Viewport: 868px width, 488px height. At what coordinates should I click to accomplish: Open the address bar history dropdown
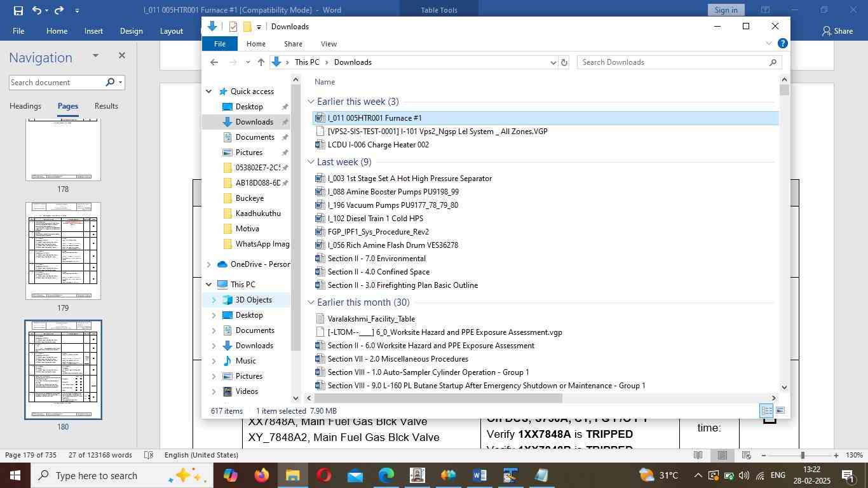[553, 62]
